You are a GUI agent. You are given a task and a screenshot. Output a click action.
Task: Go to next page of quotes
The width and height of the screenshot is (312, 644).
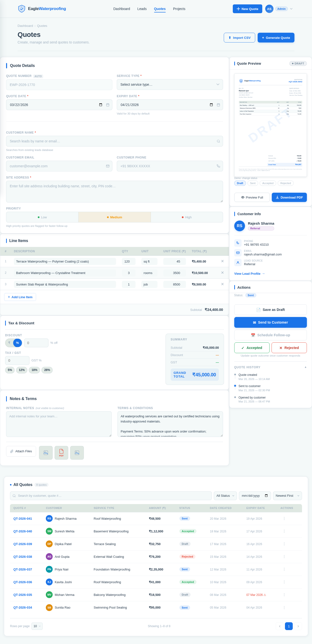point(298,626)
